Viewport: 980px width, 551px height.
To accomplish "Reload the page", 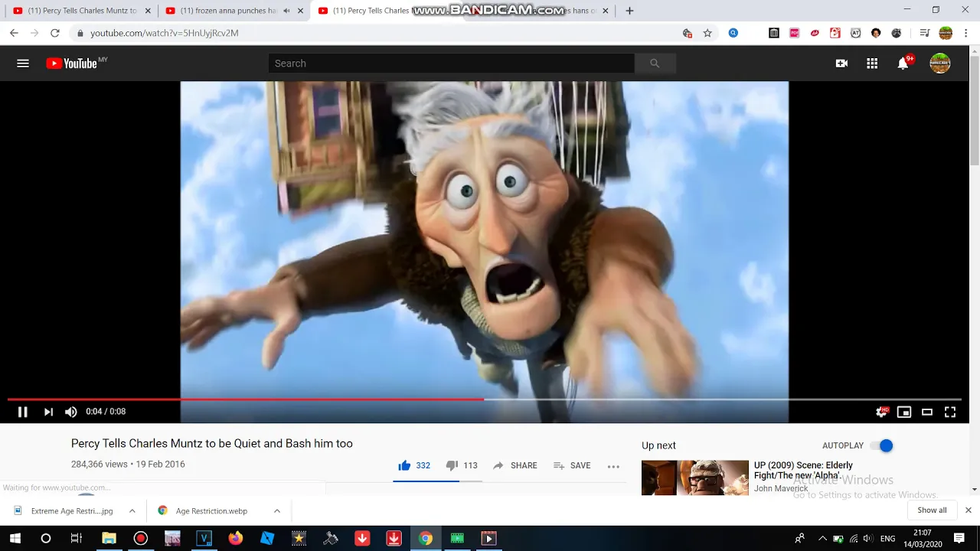I will [55, 33].
